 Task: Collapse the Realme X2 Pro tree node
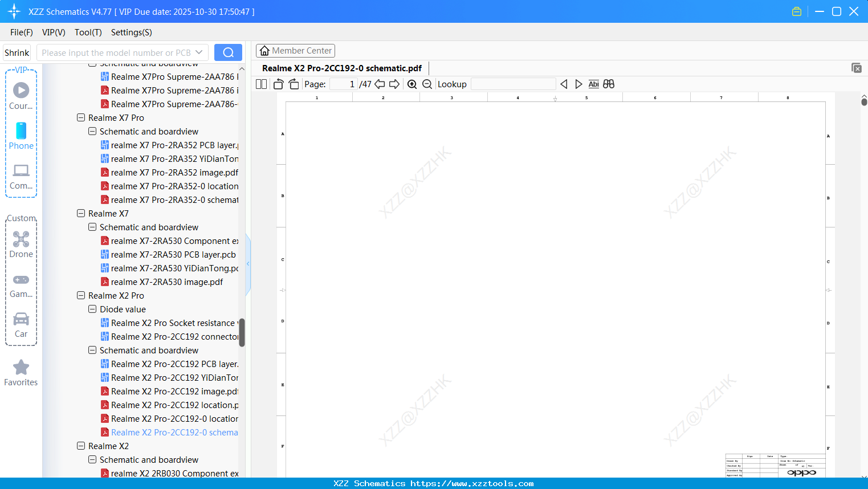pos(81,296)
